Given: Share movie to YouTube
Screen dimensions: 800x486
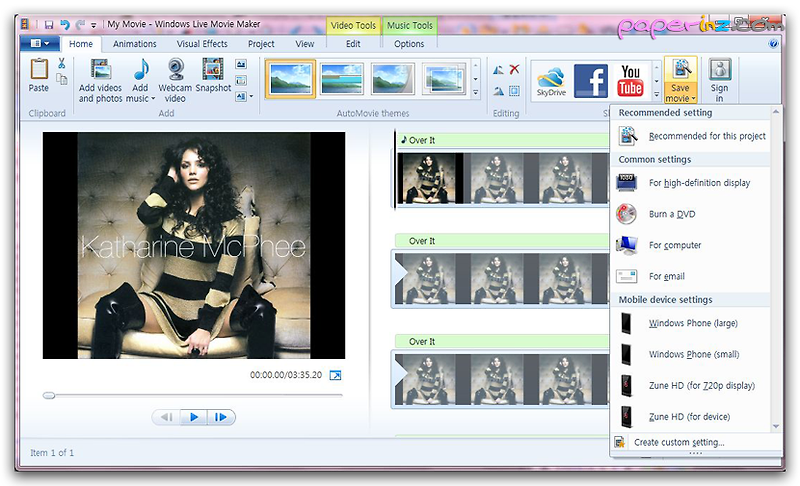Looking at the screenshot, I should point(631,81).
